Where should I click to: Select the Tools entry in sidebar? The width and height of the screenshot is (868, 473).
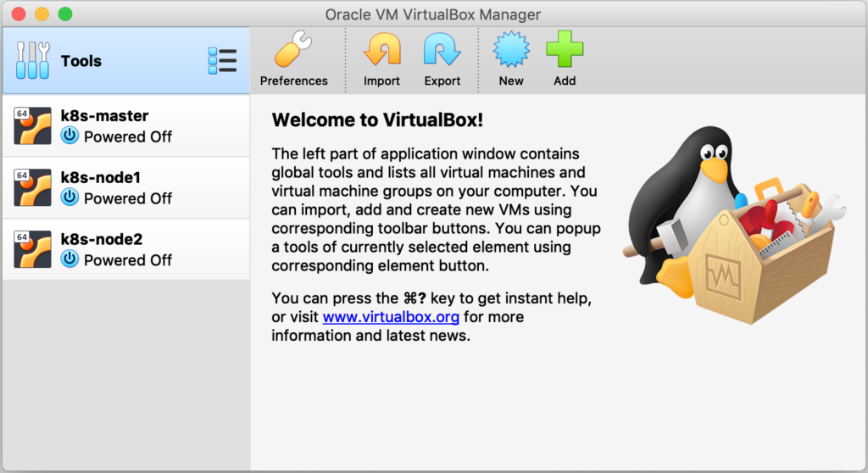coord(126,60)
